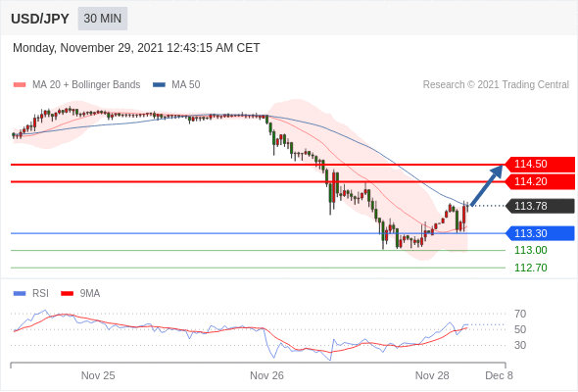Click the Dec 8 date axis label

pos(499,375)
